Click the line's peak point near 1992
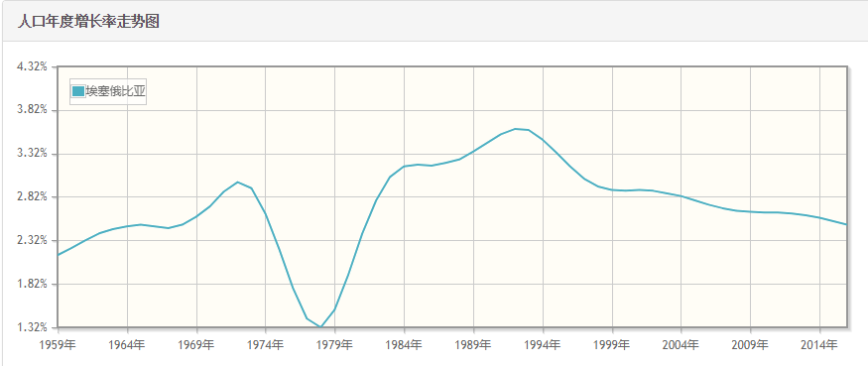The width and height of the screenshot is (868, 366). pos(515,129)
